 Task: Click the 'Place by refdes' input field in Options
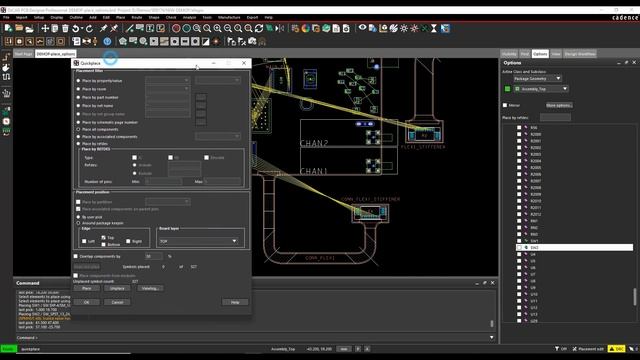click(555, 118)
